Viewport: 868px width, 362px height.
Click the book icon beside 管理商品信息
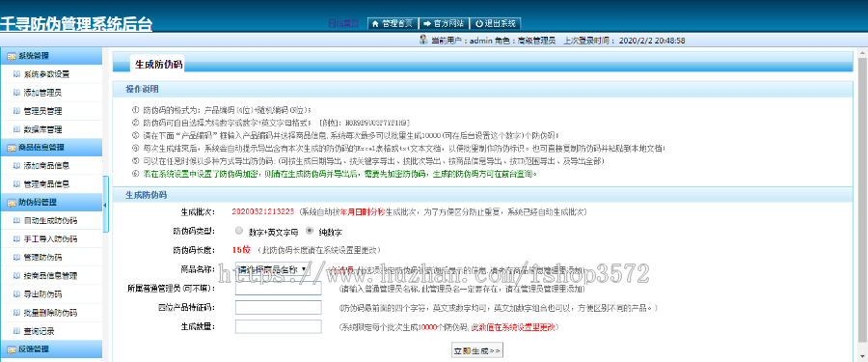[x=16, y=183]
